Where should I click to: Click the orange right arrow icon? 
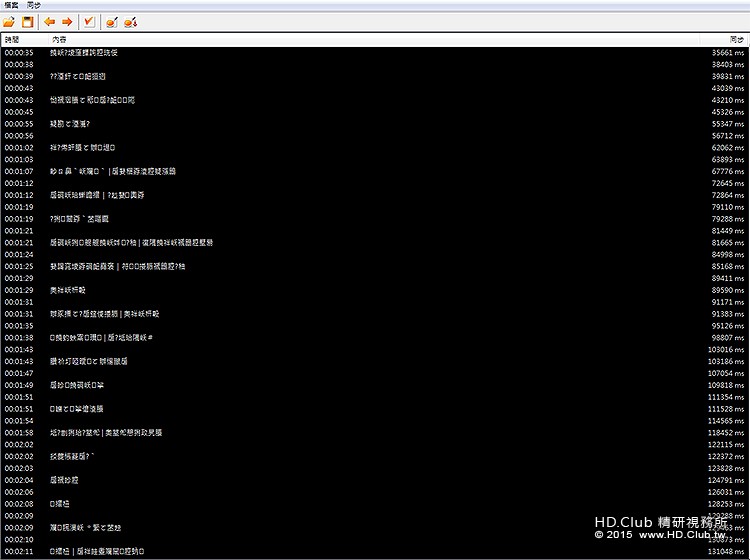point(67,22)
